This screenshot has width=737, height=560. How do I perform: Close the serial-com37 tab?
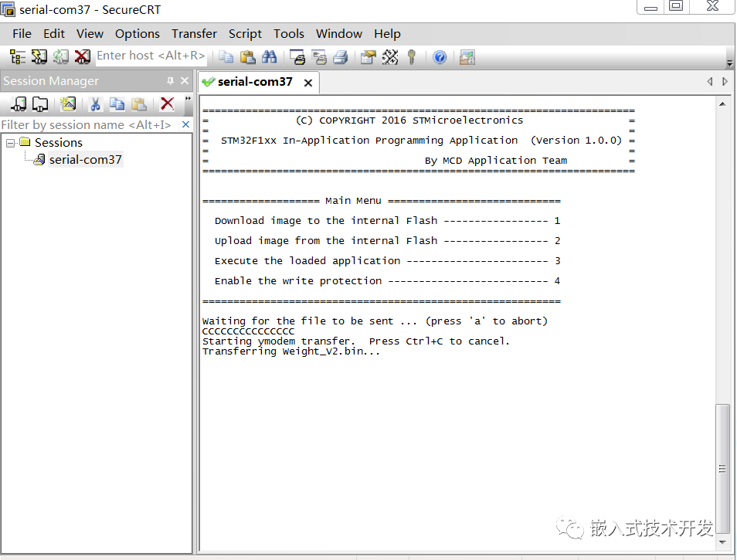pos(308,83)
